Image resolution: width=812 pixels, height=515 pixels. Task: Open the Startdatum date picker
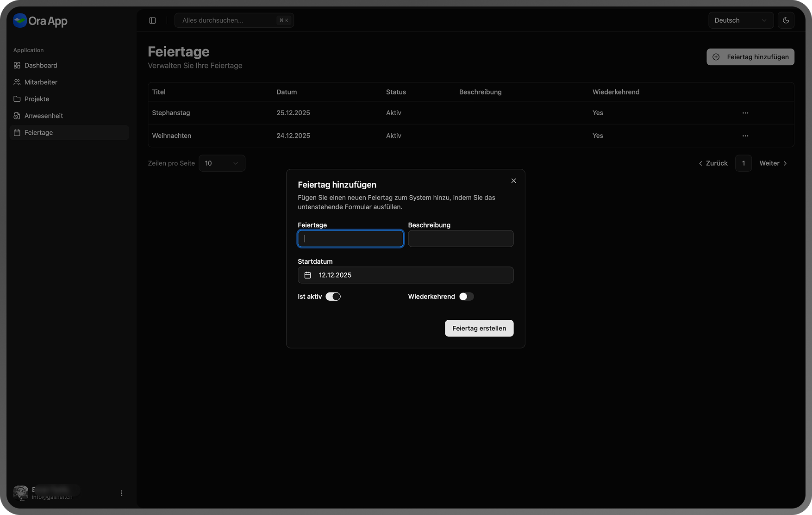tap(406, 275)
